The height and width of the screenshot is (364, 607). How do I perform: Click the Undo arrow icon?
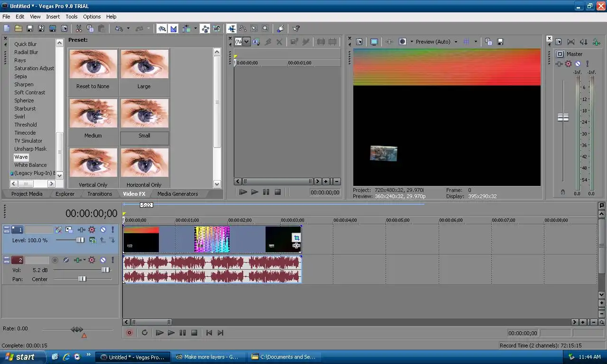click(x=119, y=29)
